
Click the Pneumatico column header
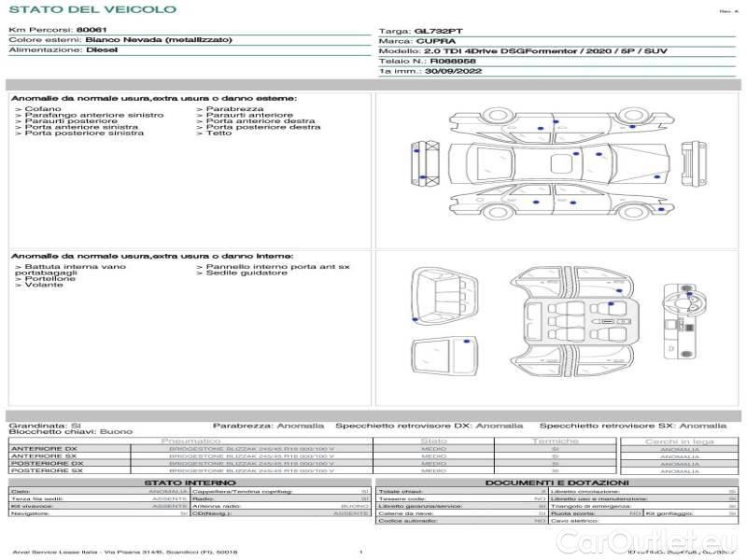click(191, 441)
